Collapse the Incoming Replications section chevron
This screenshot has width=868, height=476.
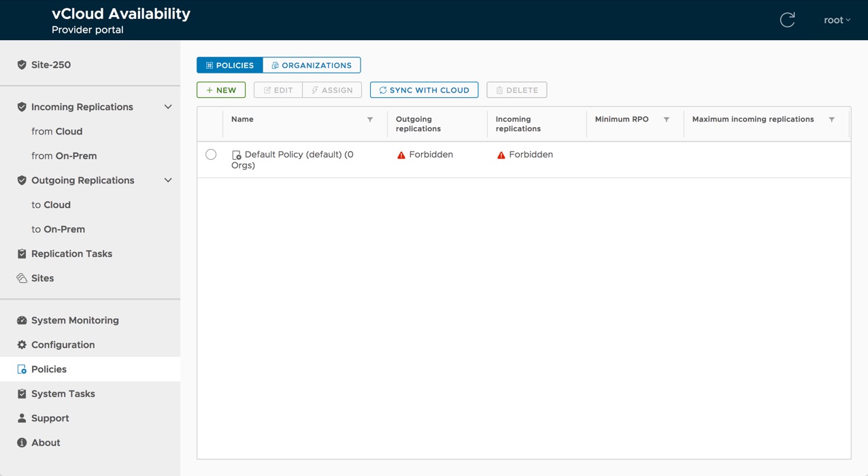[168, 107]
